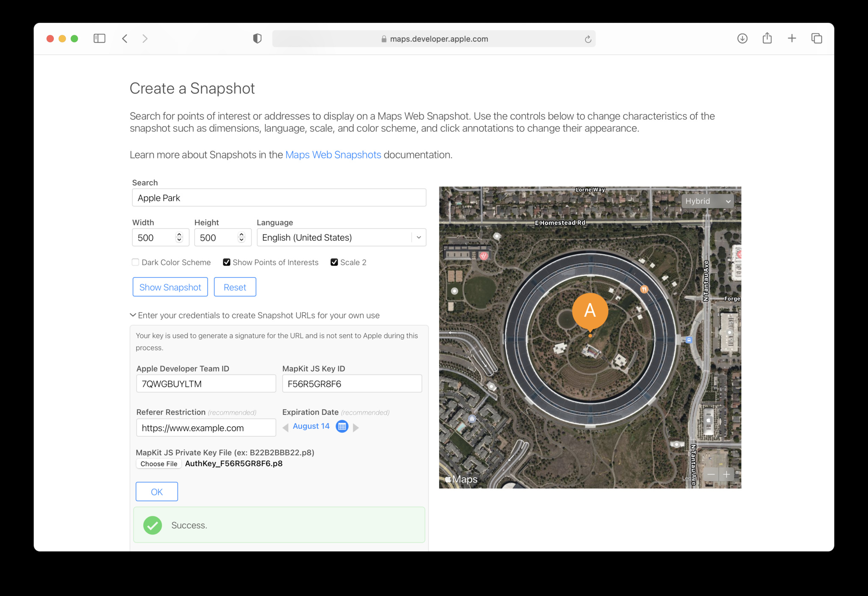Image resolution: width=868 pixels, height=596 pixels.
Task: Open the downloads icon in toolbar
Action: click(742, 39)
